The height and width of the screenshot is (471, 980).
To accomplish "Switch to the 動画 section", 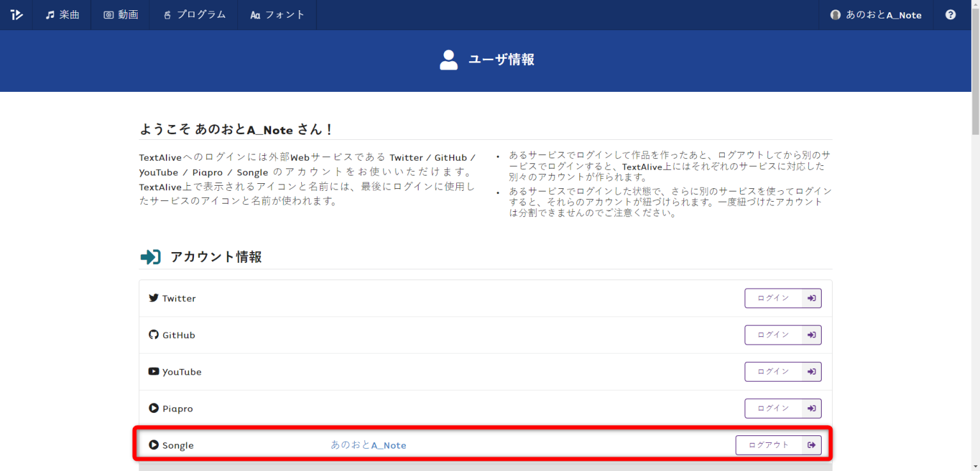I will click(x=120, y=14).
